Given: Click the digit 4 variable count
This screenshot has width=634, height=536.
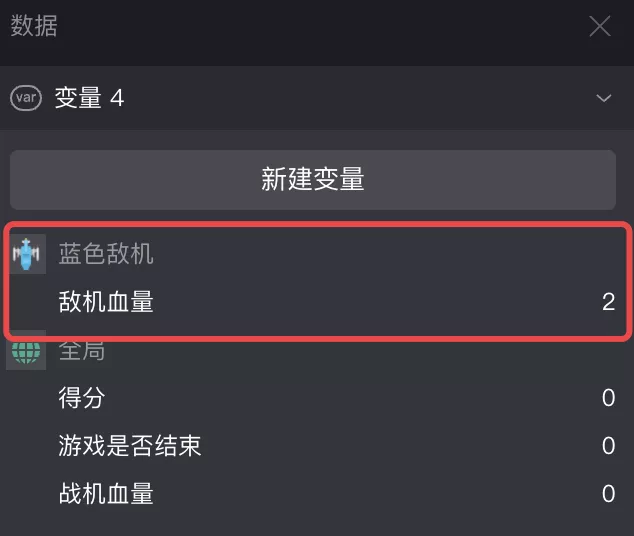Looking at the screenshot, I should 117,98.
